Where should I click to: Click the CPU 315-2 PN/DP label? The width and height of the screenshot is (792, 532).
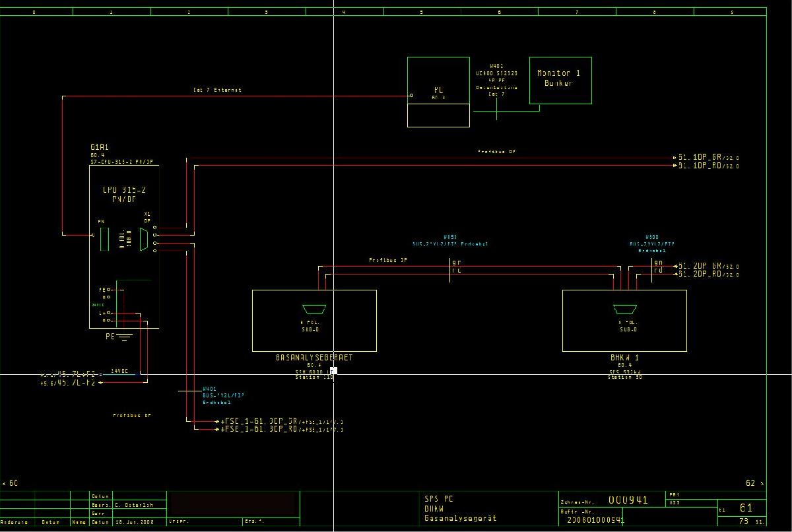tap(124, 194)
